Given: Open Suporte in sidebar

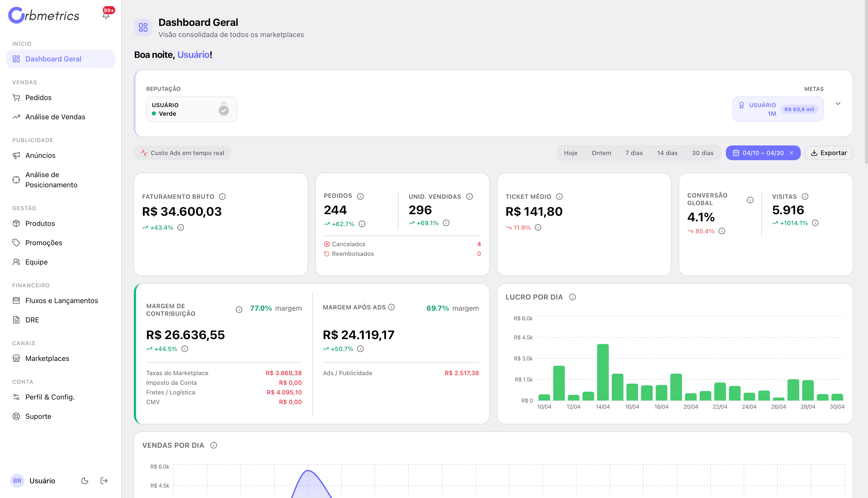Looking at the screenshot, I should click(61, 416).
